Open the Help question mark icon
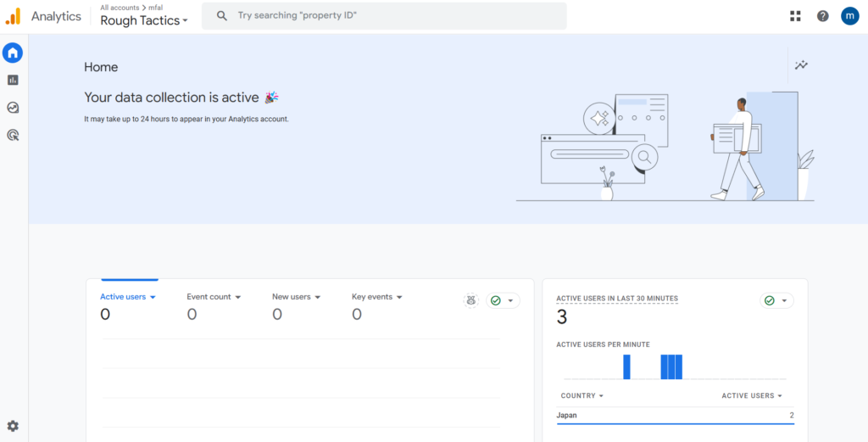 [x=823, y=16]
